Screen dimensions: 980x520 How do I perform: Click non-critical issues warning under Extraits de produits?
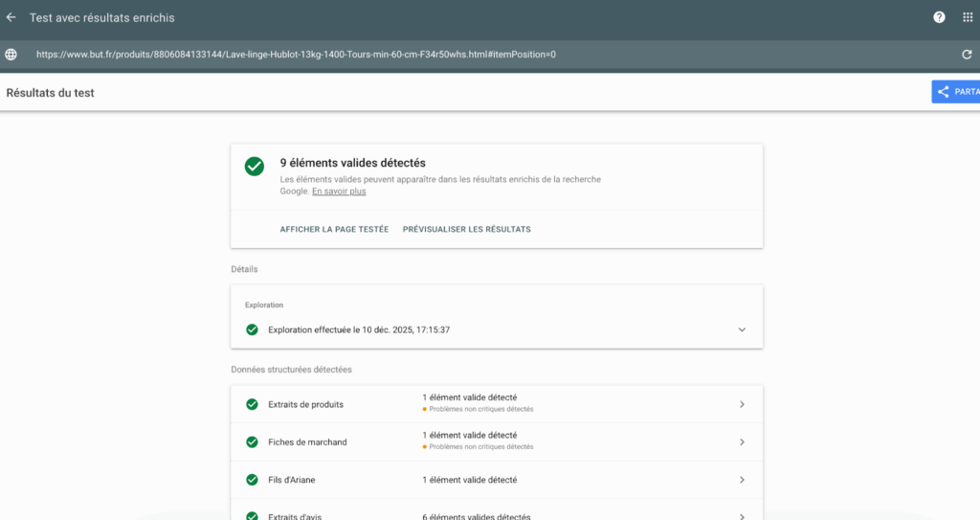(x=480, y=409)
